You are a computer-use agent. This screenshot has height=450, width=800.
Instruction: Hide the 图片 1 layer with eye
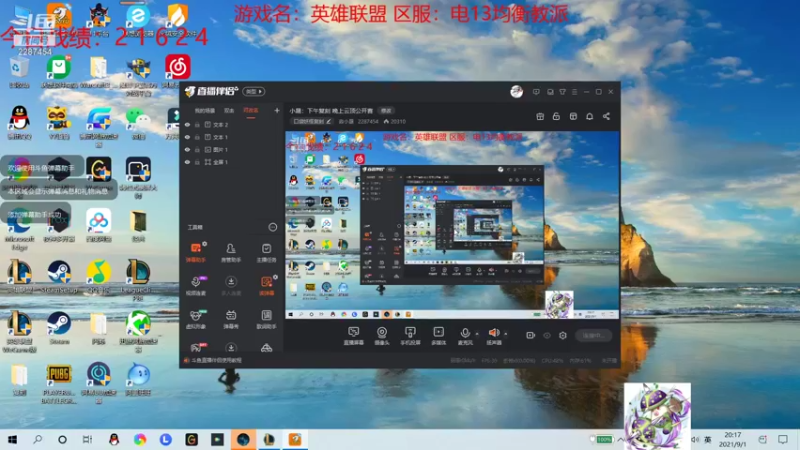point(187,149)
